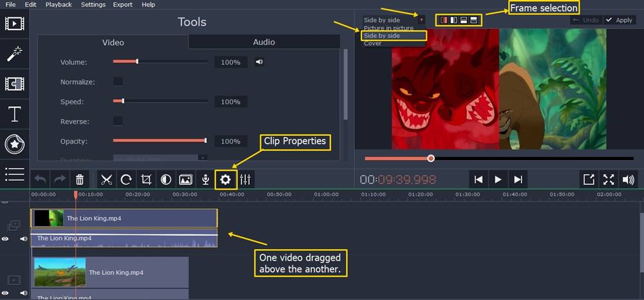Click Undo beside the Apply button
Screen dimensions: 644x300
(586, 20)
